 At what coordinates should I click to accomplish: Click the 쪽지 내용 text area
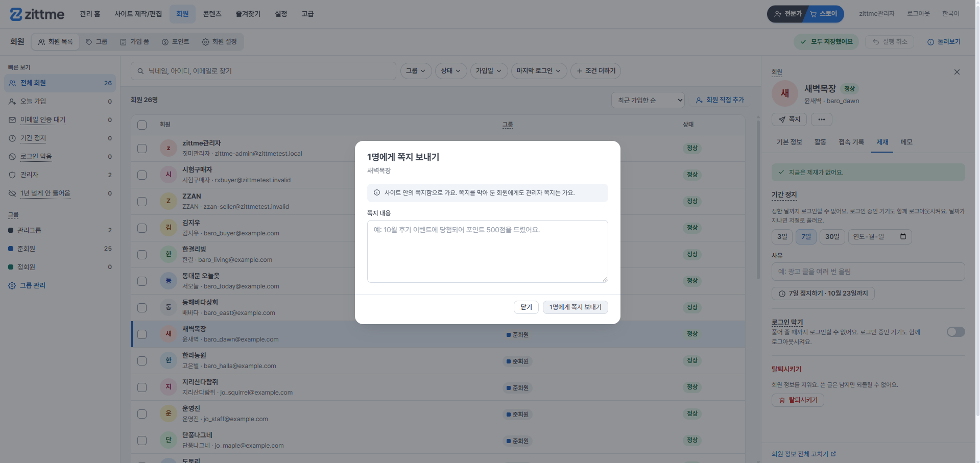point(488,252)
